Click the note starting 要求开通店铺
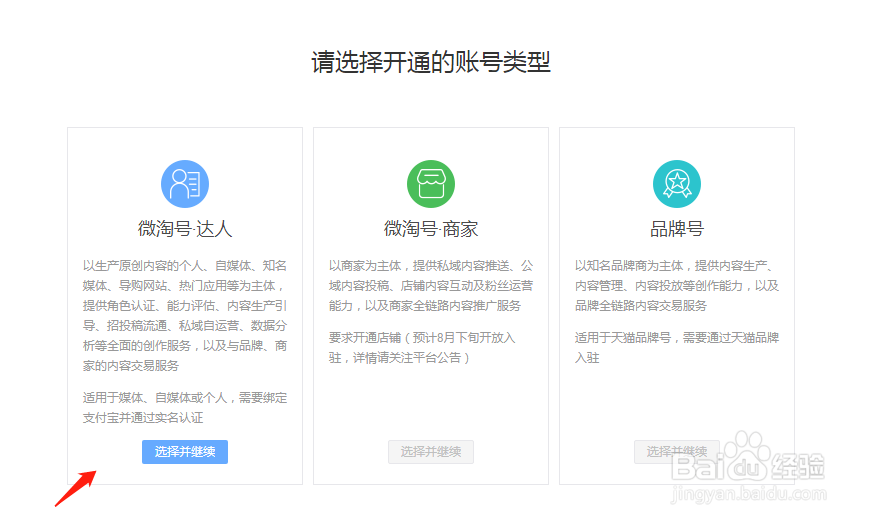 422,348
